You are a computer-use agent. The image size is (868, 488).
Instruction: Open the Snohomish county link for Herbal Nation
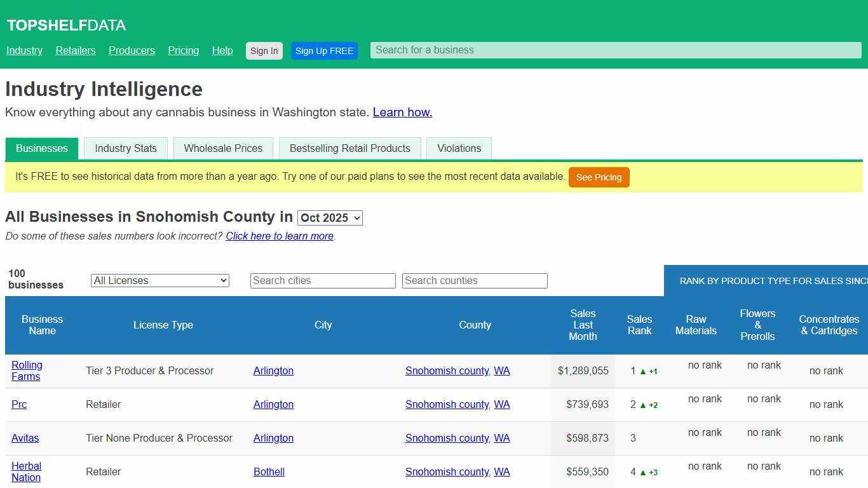click(447, 471)
